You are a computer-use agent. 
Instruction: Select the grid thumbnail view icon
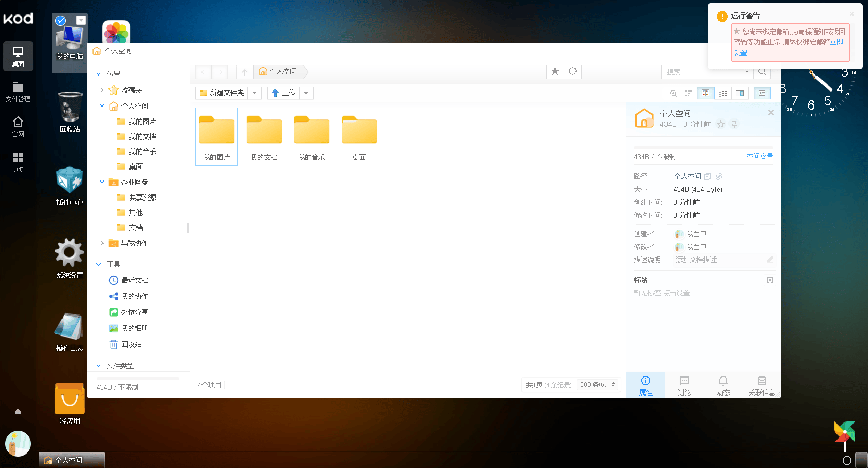click(x=706, y=93)
